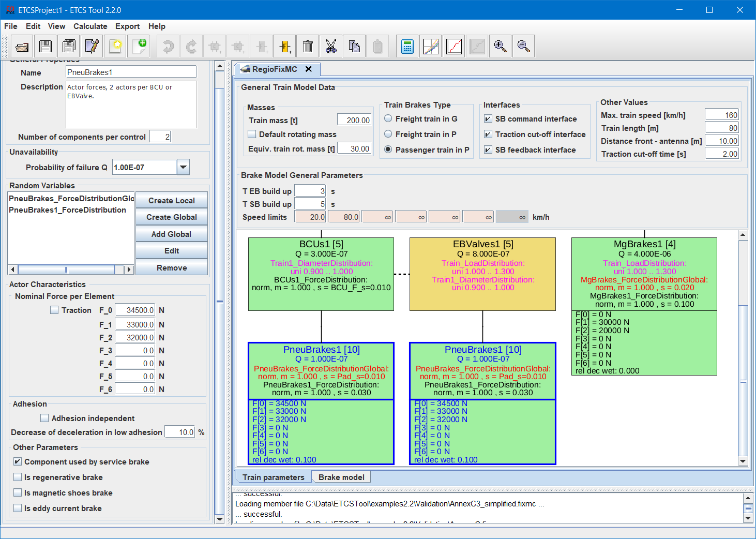Click the blue calculator icon

(407, 47)
